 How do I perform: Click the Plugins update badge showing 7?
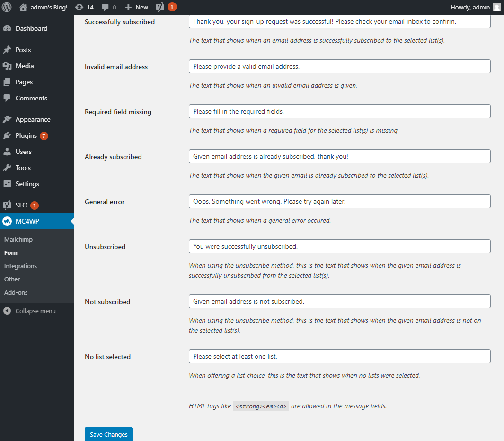[x=44, y=136]
